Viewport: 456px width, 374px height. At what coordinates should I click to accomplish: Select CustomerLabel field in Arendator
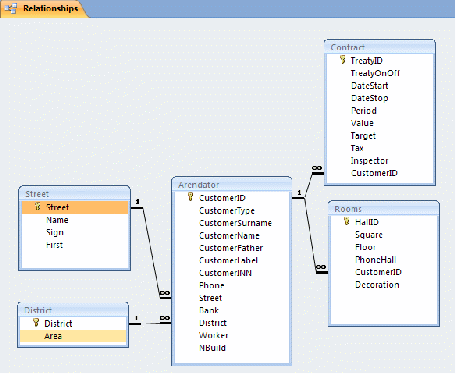point(228,260)
